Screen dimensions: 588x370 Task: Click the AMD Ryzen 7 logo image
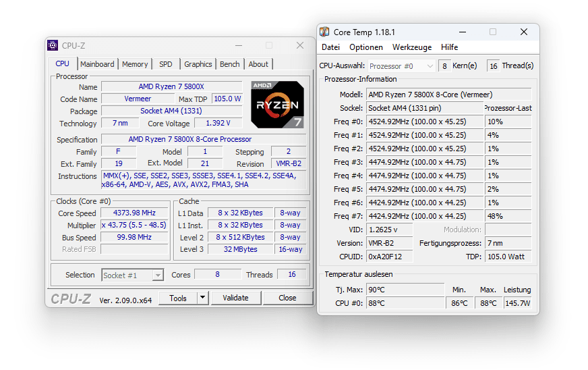(x=277, y=105)
